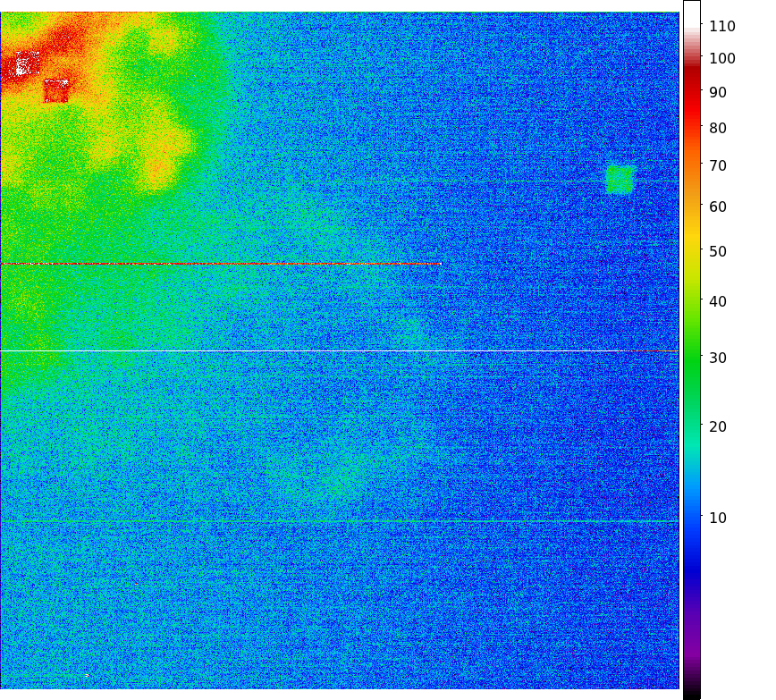Click the full-width bright horizontal line at mid-height
The image size is (776, 700).
pos(340,350)
